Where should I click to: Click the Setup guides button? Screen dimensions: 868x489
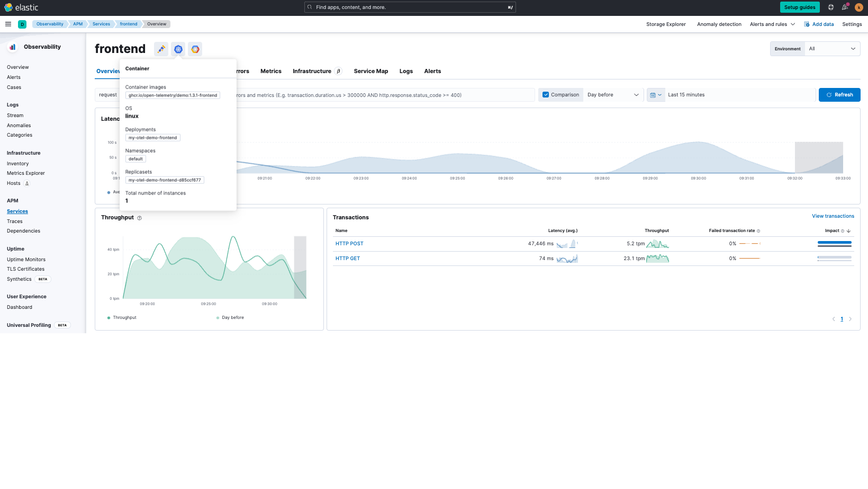point(800,7)
